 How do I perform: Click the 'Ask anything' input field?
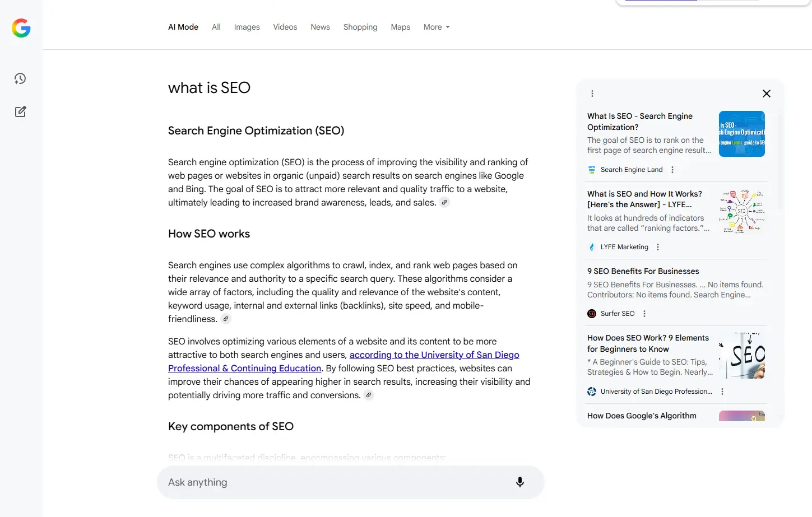point(351,482)
